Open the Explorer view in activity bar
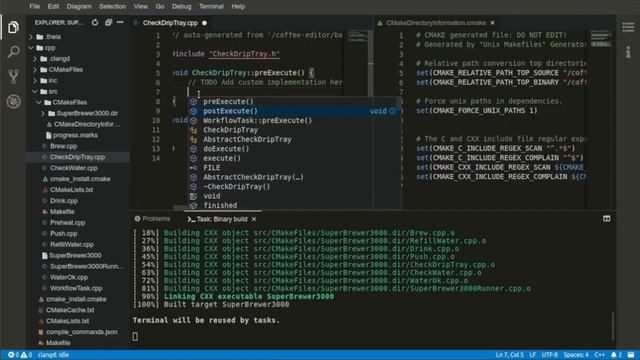This screenshot has height=360, width=640. 13,27
